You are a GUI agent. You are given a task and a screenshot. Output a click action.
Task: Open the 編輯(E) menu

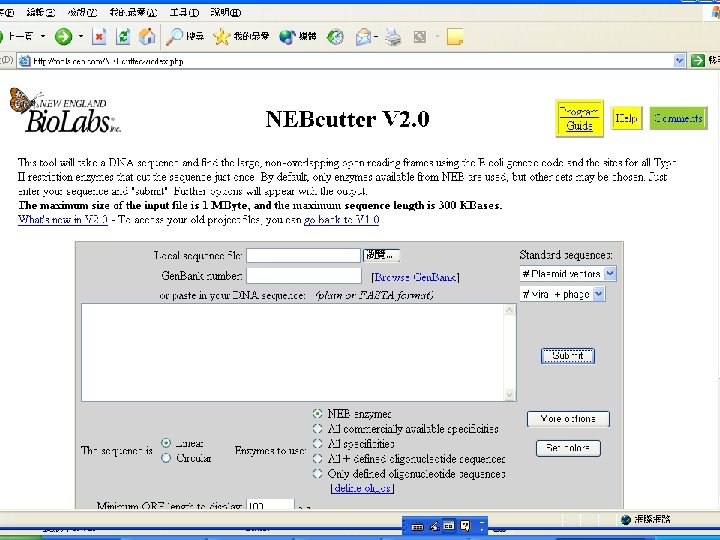click(40, 12)
